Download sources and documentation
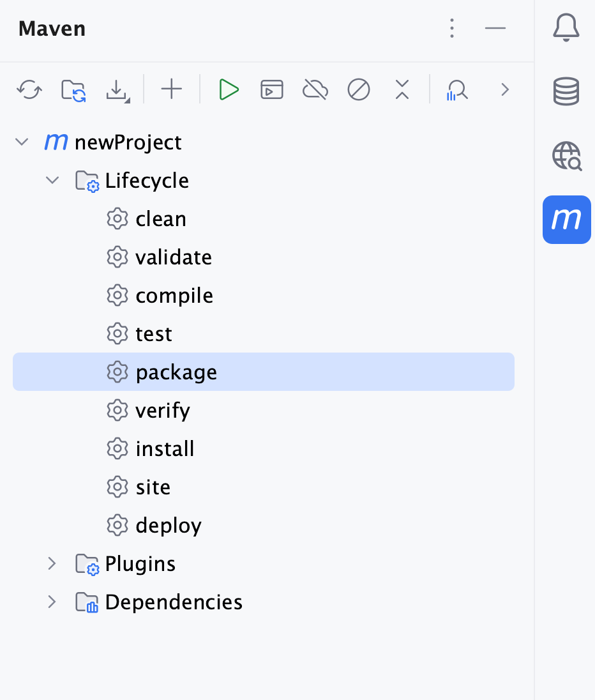The height and width of the screenshot is (700, 595). [117, 89]
